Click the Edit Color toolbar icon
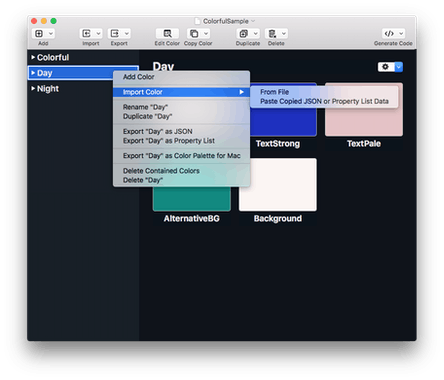444x380 pixels. click(167, 33)
